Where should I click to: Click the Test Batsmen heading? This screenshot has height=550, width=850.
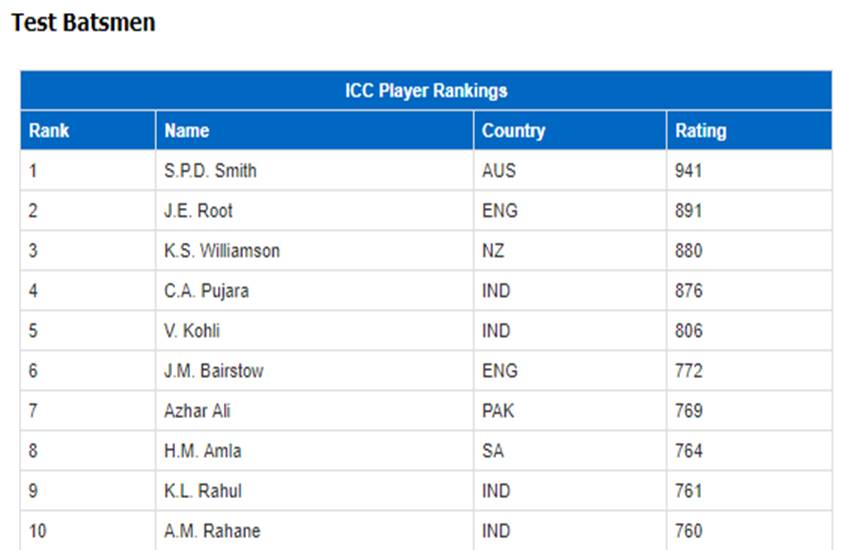83,23
